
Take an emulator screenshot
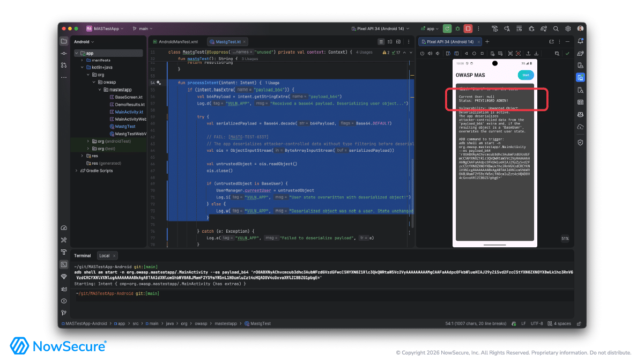[510, 53]
